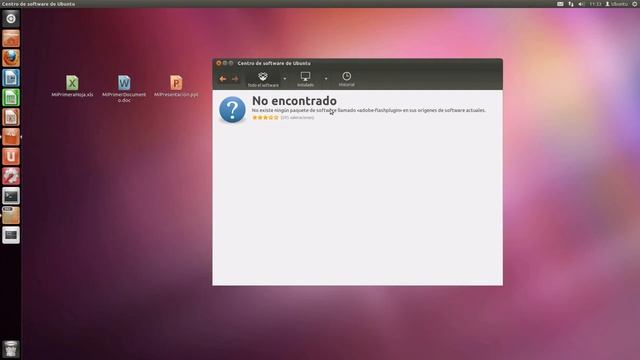Select the MiPresentación.ppt desktop file

176,86
